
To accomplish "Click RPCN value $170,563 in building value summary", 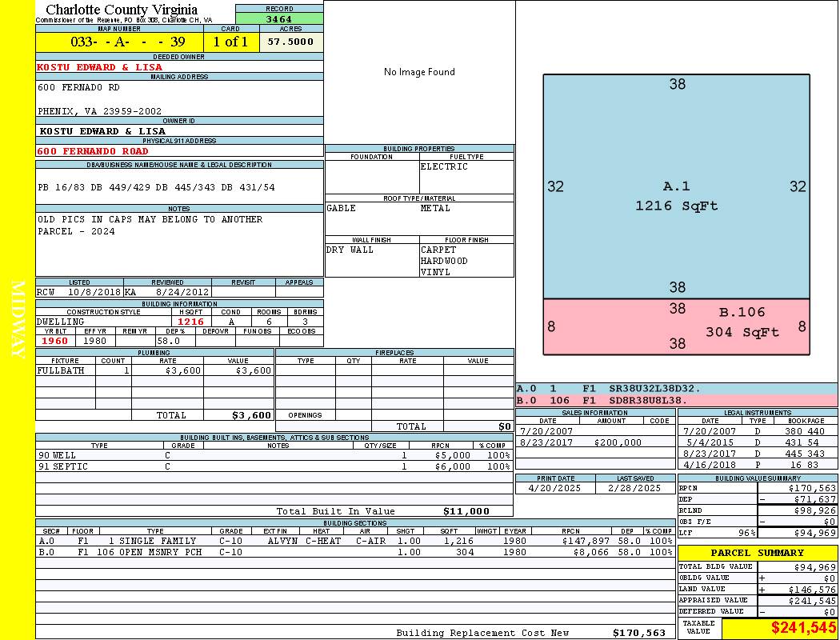I will tap(812, 489).
